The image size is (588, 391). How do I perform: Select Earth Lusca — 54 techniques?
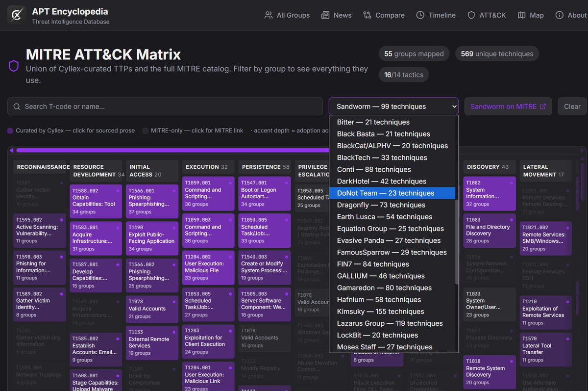point(392,217)
